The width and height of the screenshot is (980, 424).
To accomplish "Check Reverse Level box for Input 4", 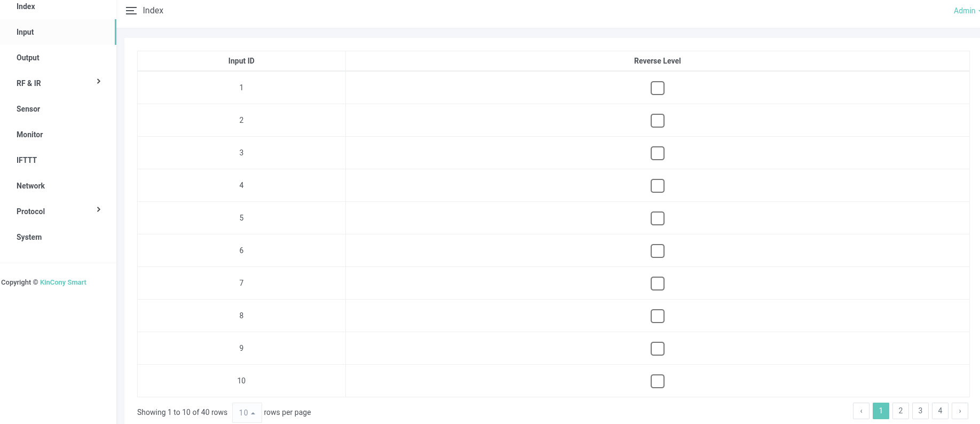I will point(657,186).
